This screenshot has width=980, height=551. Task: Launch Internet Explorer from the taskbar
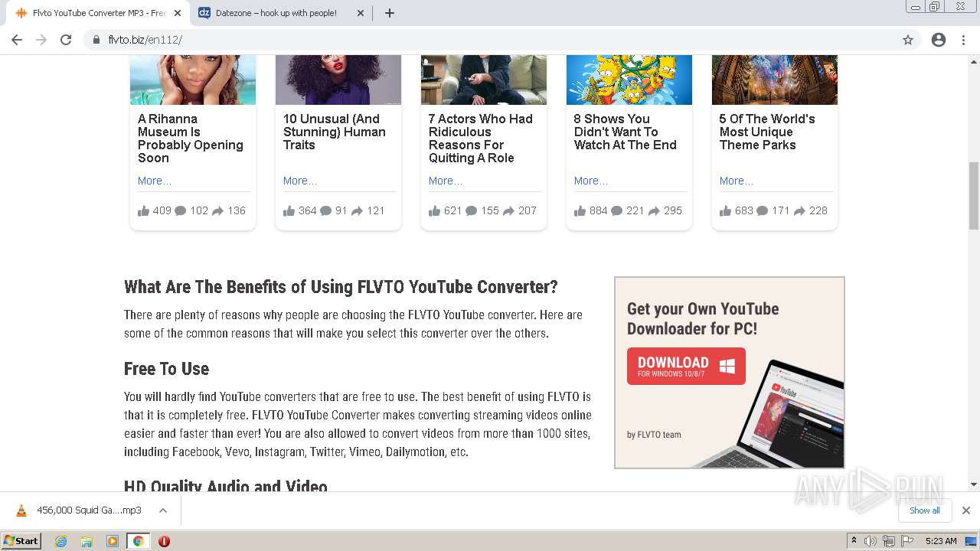pos(61,541)
